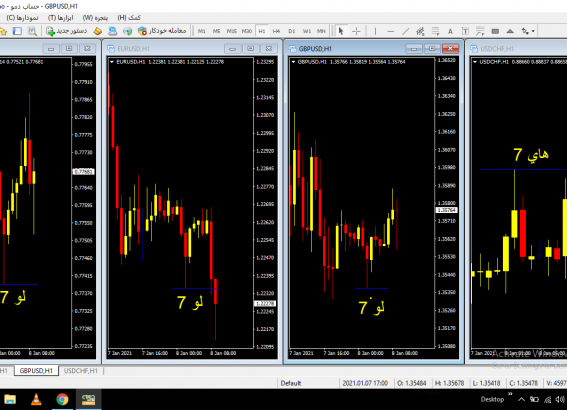Image resolution: width=567 pixels, height=410 pixels.
Task: Maximize the GBPUSD,H1 chart window
Action: click(x=432, y=48)
